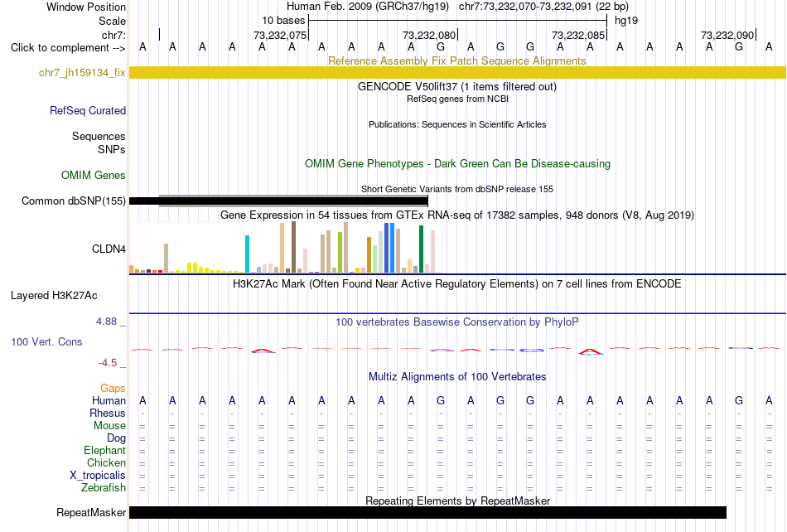Click the 73,232,080 ruler position
This screenshot has height=532, width=787.
tap(429, 35)
